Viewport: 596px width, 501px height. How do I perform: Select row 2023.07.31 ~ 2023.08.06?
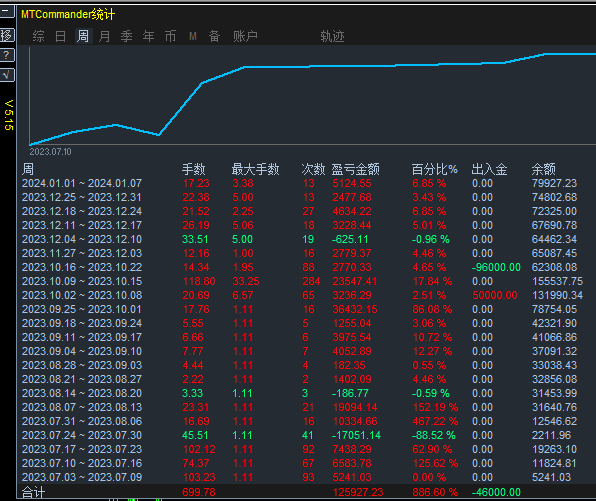pos(302,421)
